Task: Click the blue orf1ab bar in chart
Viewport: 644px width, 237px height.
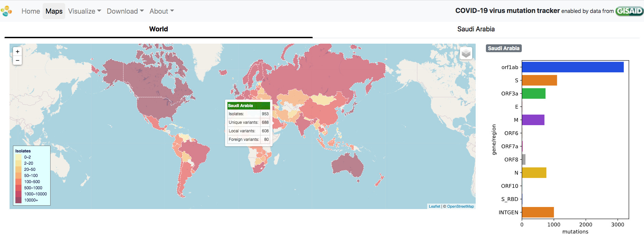Action: (572, 67)
